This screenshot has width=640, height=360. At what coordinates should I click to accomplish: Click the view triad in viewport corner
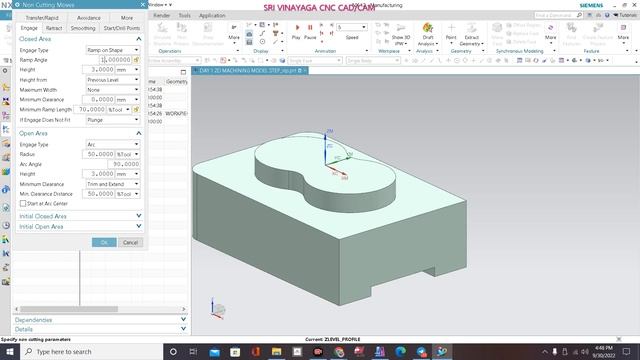click(217, 309)
